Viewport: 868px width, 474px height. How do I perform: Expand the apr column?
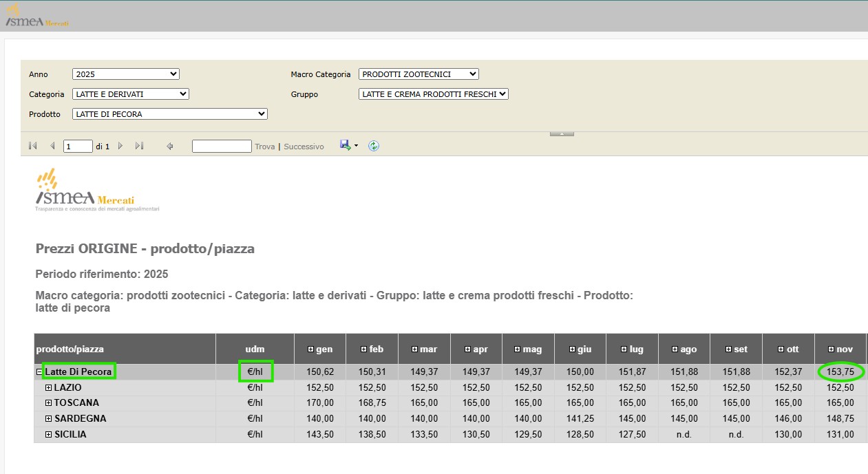[468, 349]
